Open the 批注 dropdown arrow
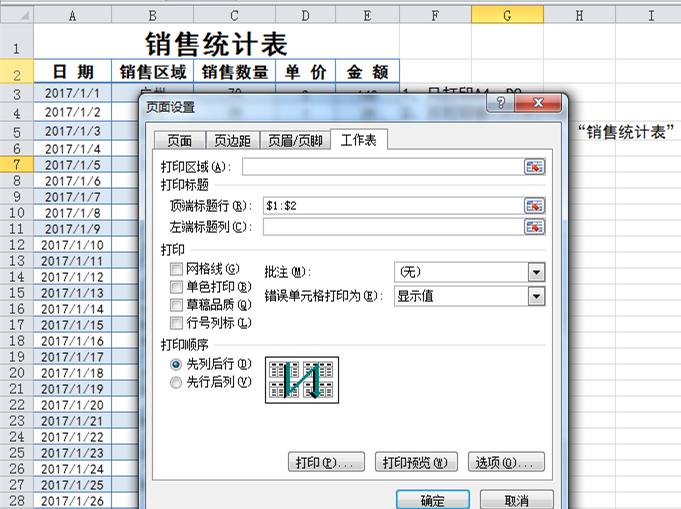 [536, 272]
